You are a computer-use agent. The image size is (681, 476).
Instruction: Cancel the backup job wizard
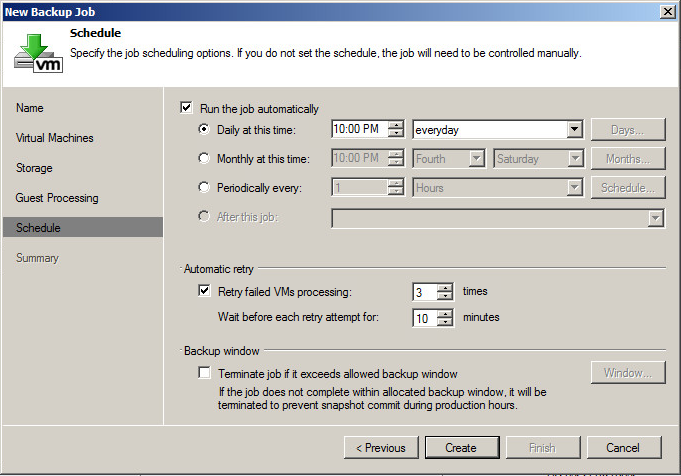(624, 447)
